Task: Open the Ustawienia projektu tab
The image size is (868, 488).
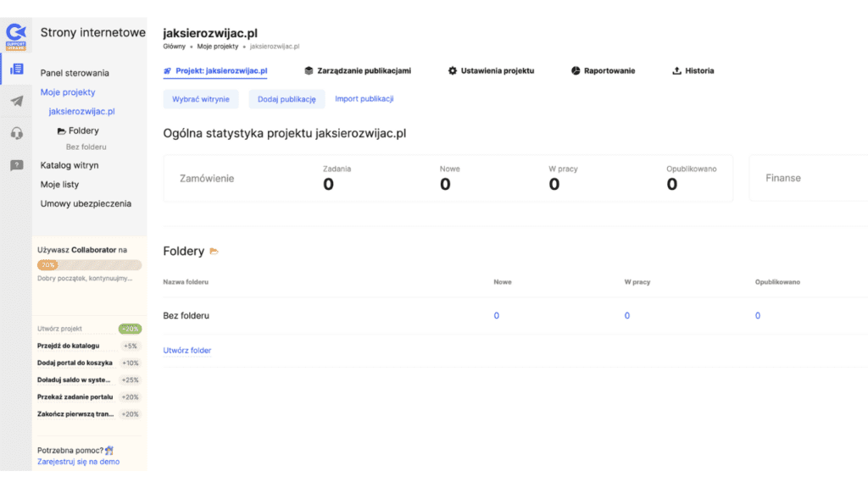Action: 491,71
